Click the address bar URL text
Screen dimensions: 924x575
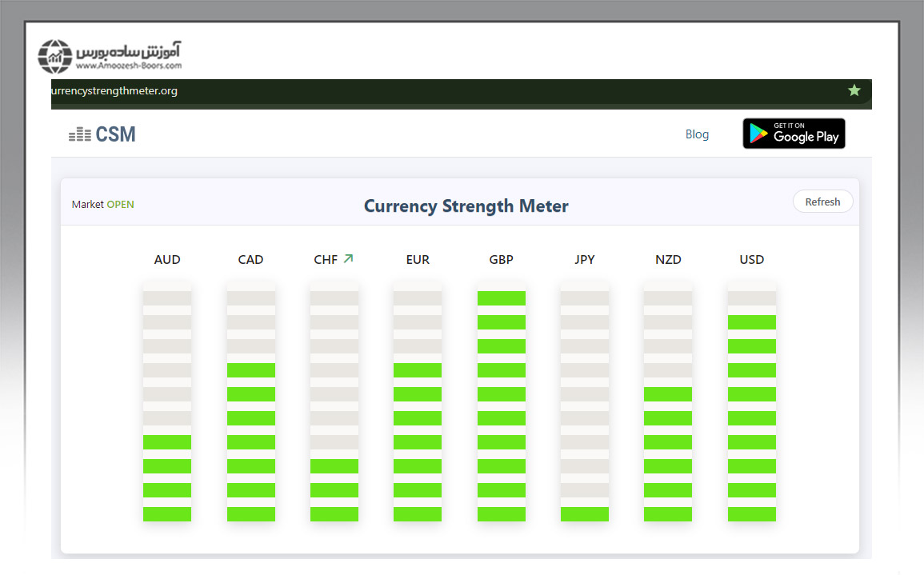click(x=114, y=91)
